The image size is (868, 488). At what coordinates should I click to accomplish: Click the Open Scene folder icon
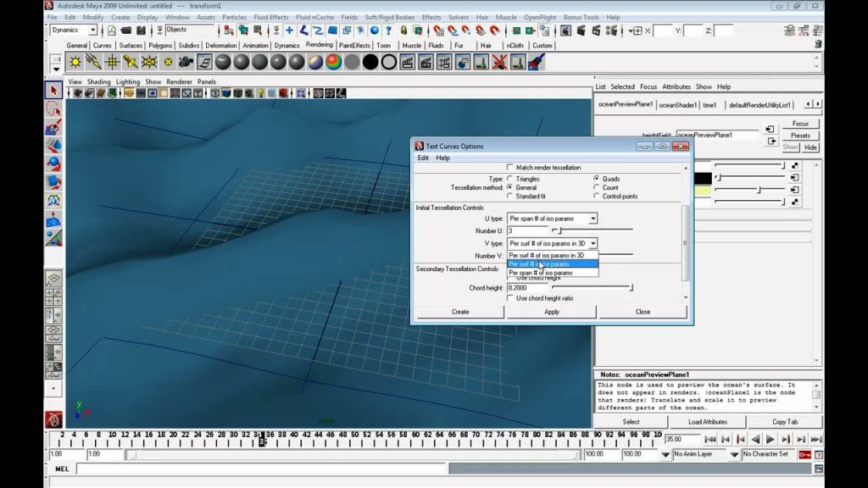pyautogui.click(x=126, y=30)
